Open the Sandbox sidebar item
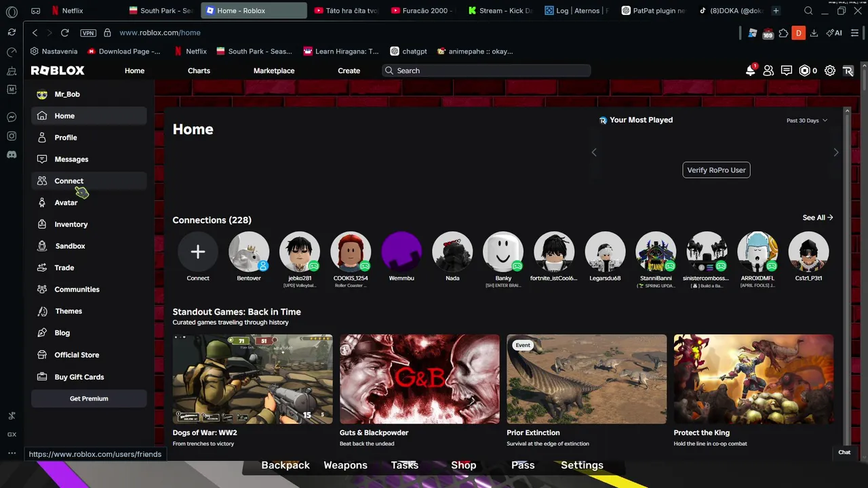 89,246
